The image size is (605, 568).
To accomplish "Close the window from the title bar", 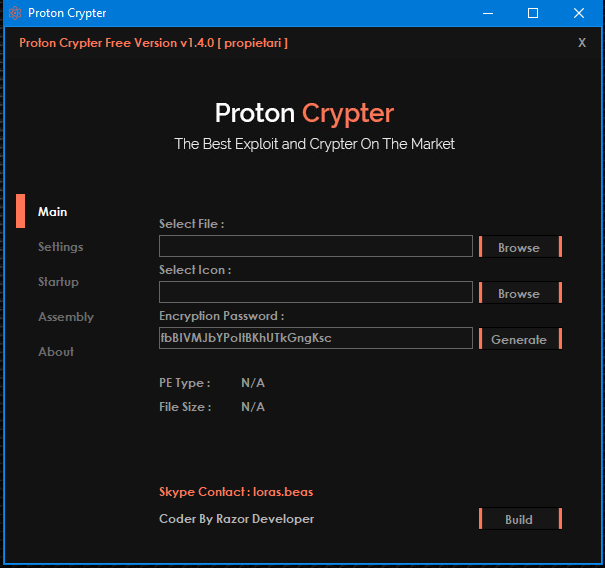I will pos(578,13).
